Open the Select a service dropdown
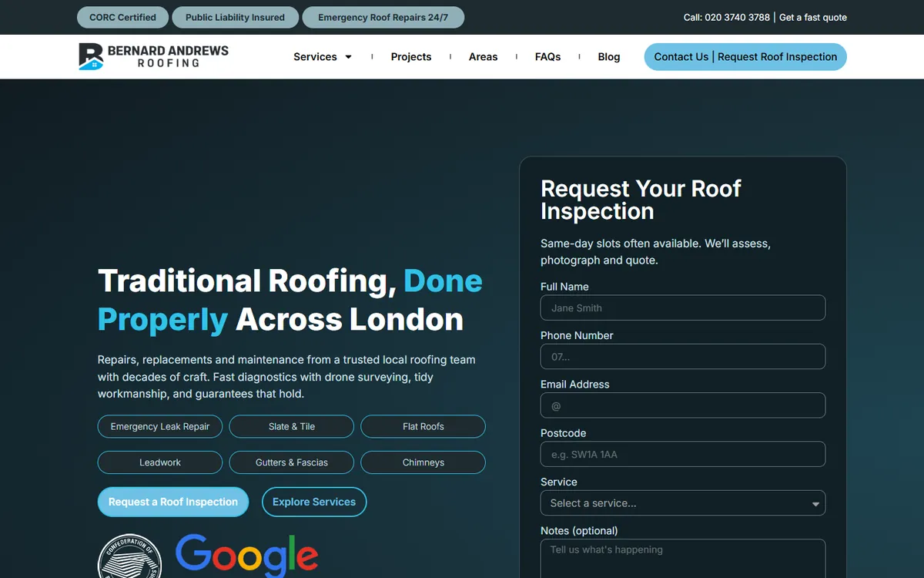Image resolution: width=924 pixels, height=578 pixels. coord(683,503)
